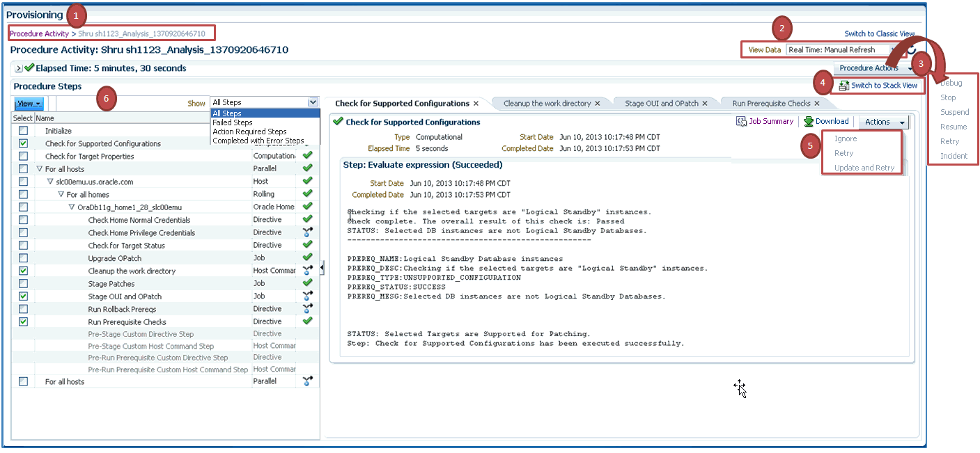Collapse the slc00emu.us.oracle.com host node

click(x=50, y=182)
